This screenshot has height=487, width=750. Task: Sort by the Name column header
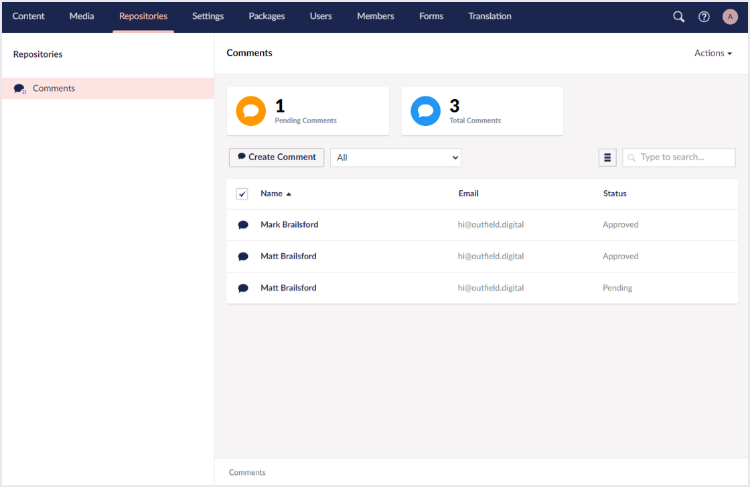275,194
